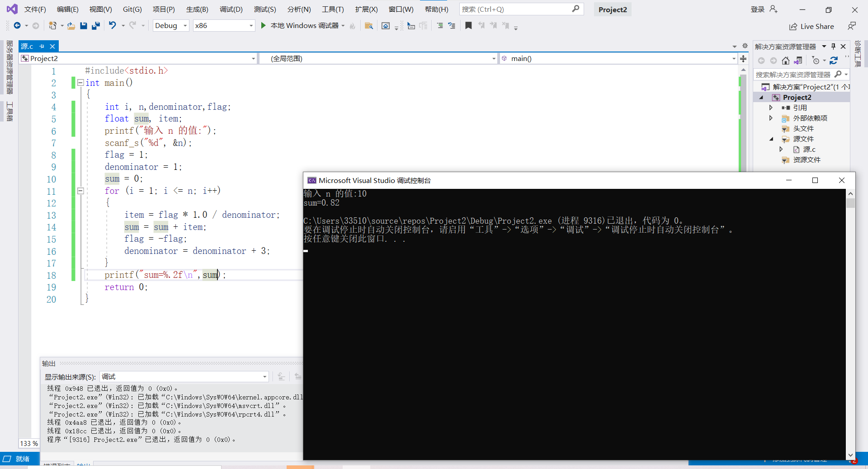Collapse the for loop fold marker

pyautogui.click(x=80, y=191)
